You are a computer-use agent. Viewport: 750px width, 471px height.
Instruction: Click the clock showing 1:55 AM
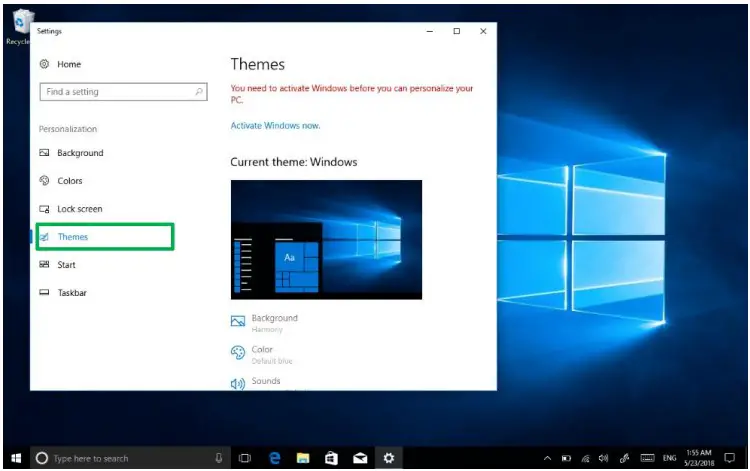[x=698, y=458]
